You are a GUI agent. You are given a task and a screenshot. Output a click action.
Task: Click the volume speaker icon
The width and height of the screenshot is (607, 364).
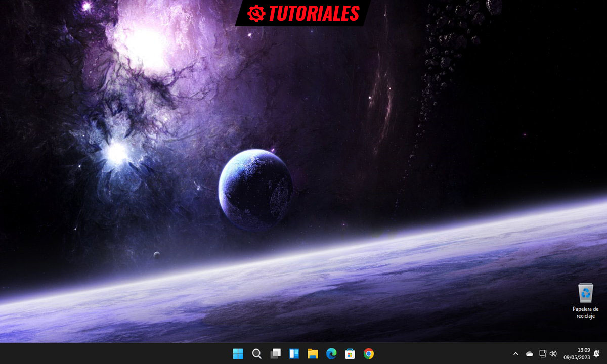(553, 354)
